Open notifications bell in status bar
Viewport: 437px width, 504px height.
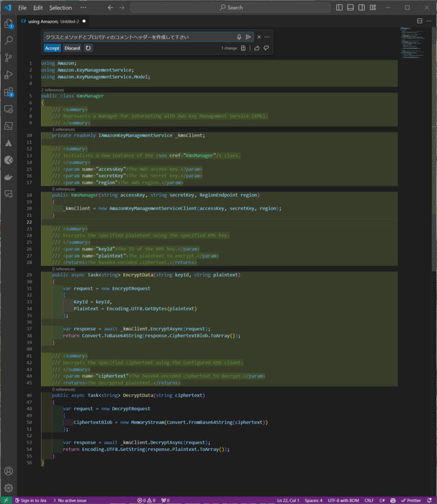tap(429, 500)
